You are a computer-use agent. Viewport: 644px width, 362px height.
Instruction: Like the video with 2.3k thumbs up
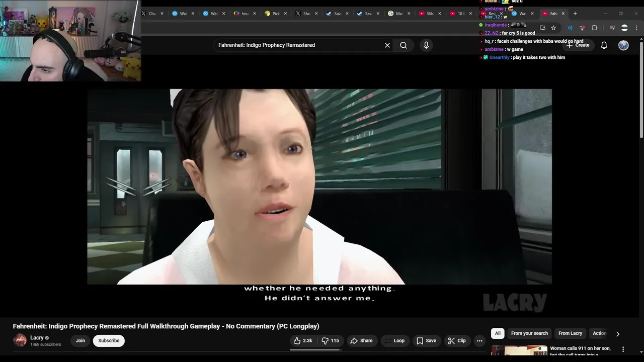coord(303,341)
